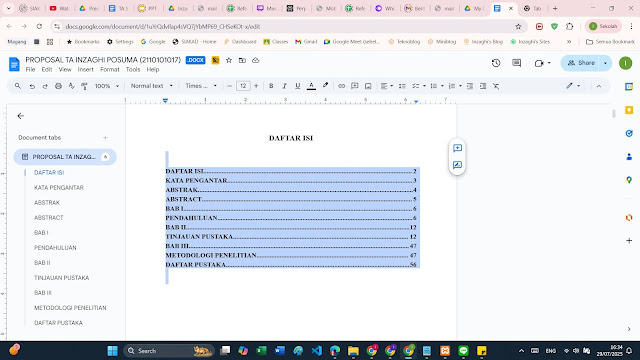Open the zoom level dropdown
This screenshot has width=640, height=360.
(x=107, y=86)
